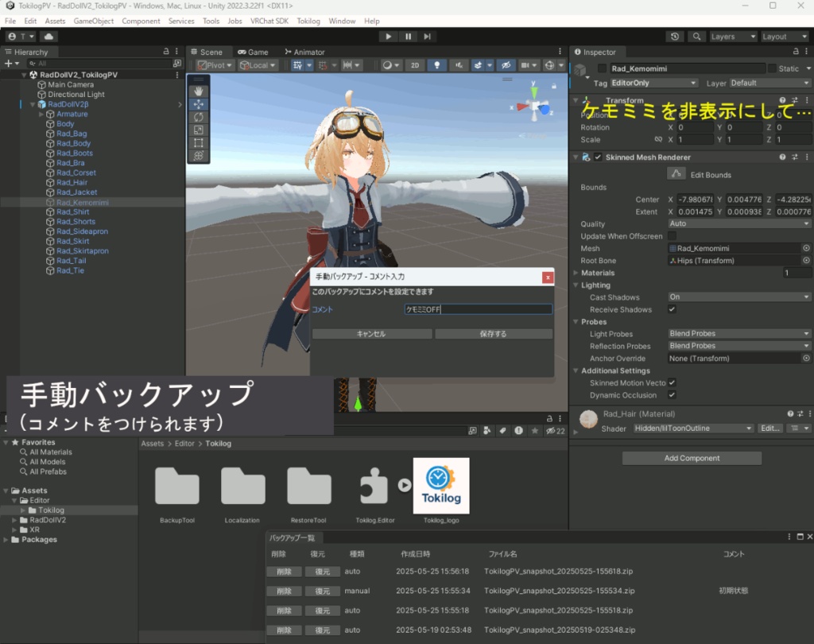Click the undo history icon beside the search icon
814x644 pixels.
click(x=675, y=37)
